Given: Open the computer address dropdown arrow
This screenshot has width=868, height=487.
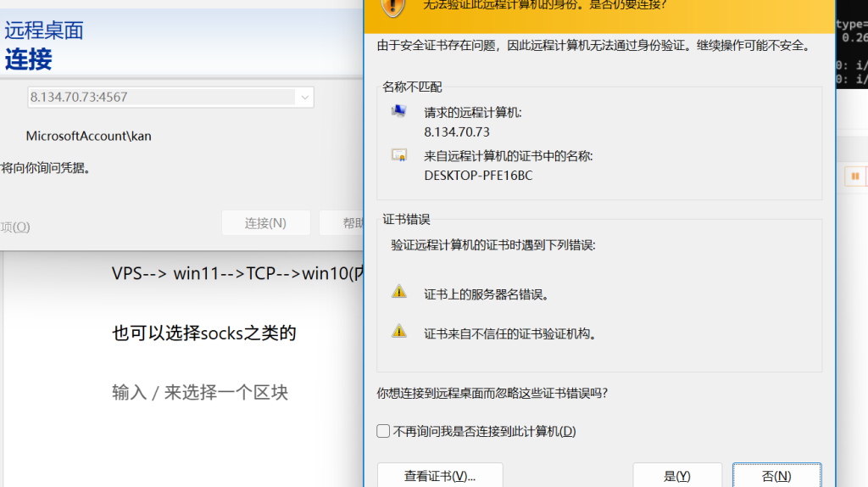Looking at the screenshot, I should (x=304, y=98).
